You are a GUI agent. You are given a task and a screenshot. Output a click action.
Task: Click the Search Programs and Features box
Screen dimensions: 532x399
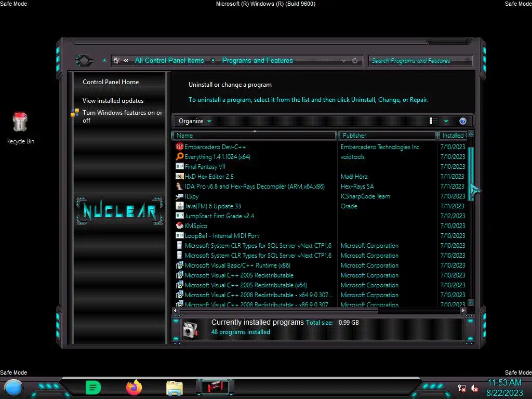point(420,61)
